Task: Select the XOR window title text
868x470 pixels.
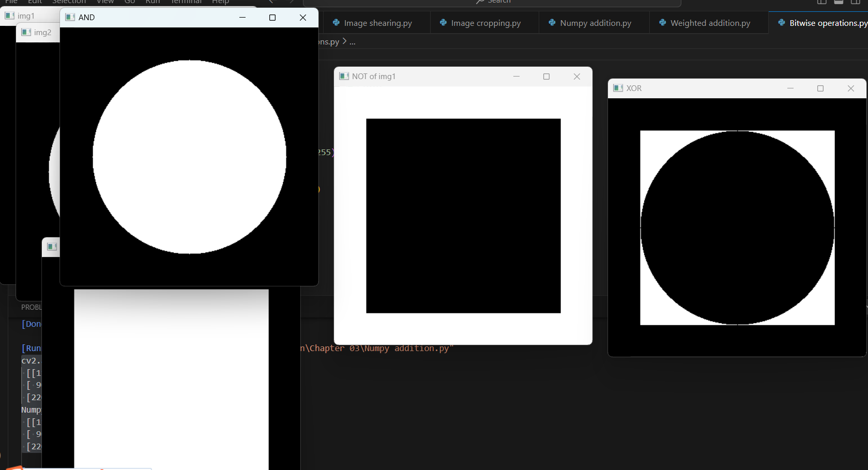Action: (634, 88)
